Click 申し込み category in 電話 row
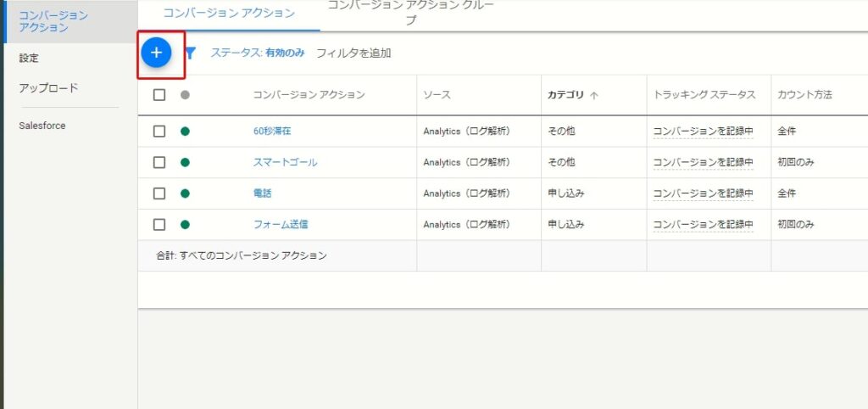The width and height of the screenshot is (868, 409). pyautogui.click(x=565, y=193)
